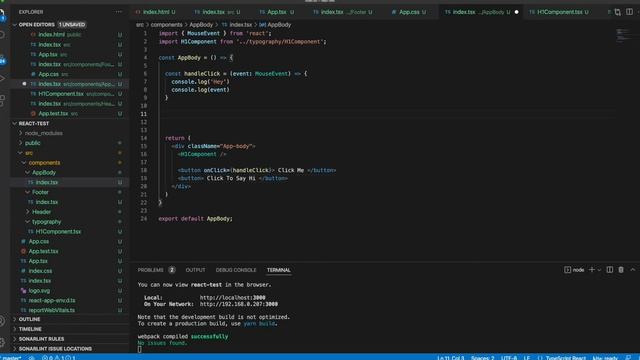
Task: Select TypeScript React language mode
Action: coord(566,358)
